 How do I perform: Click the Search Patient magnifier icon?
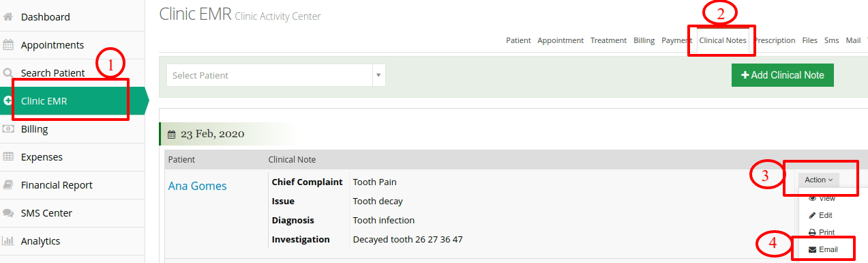[x=8, y=73]
